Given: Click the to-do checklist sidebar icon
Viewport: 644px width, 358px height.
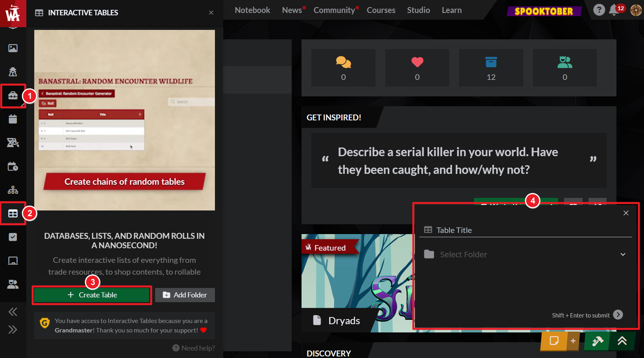Looking at the screenshot, I should [x=13, y=237].
